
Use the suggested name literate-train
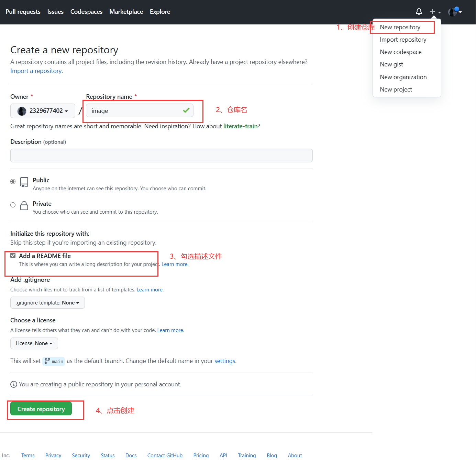241,126
